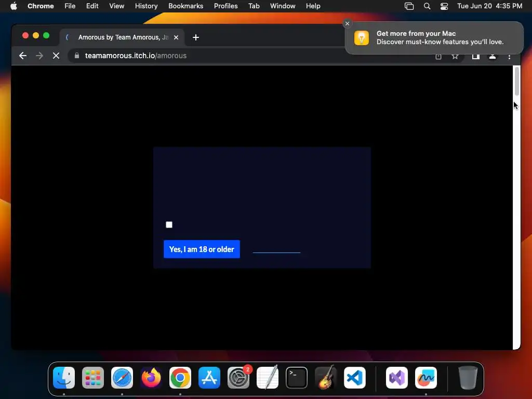
Task: Open Safari from the Dock
Action: coord(122,378)
